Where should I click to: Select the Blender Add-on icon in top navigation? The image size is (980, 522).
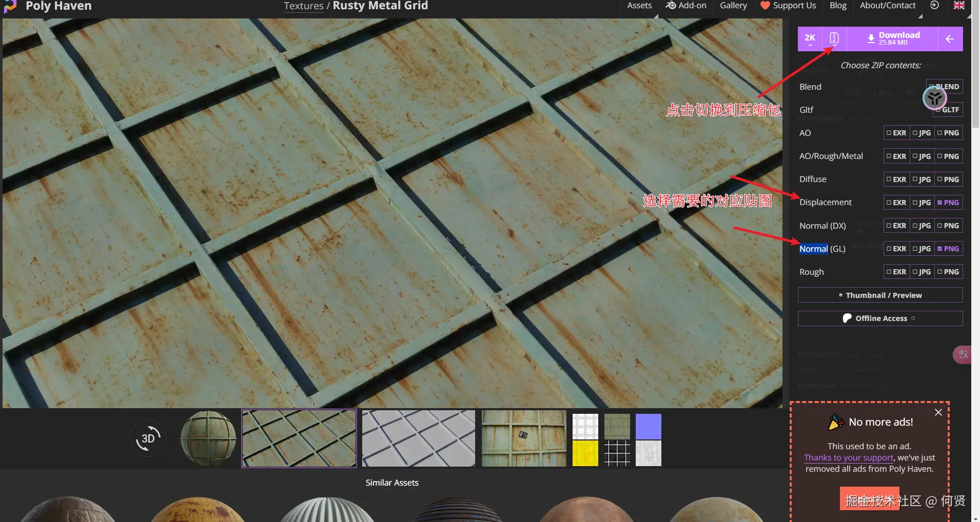click(671, 6)
